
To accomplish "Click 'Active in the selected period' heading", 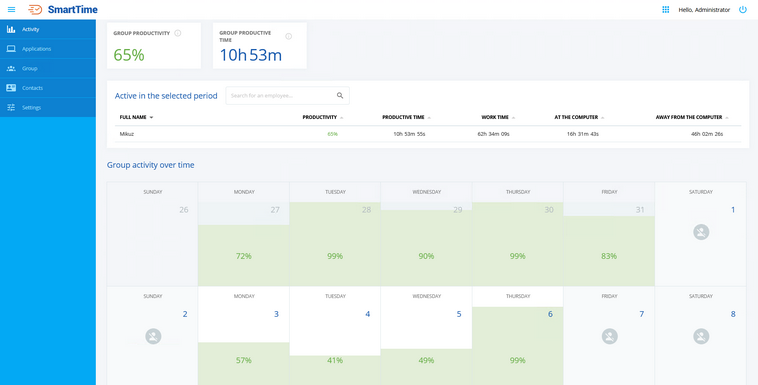I will pos(166,96).
